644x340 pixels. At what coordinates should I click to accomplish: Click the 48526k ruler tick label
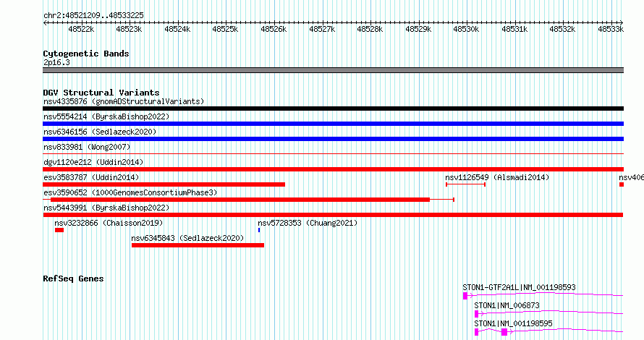coord(274,29)
